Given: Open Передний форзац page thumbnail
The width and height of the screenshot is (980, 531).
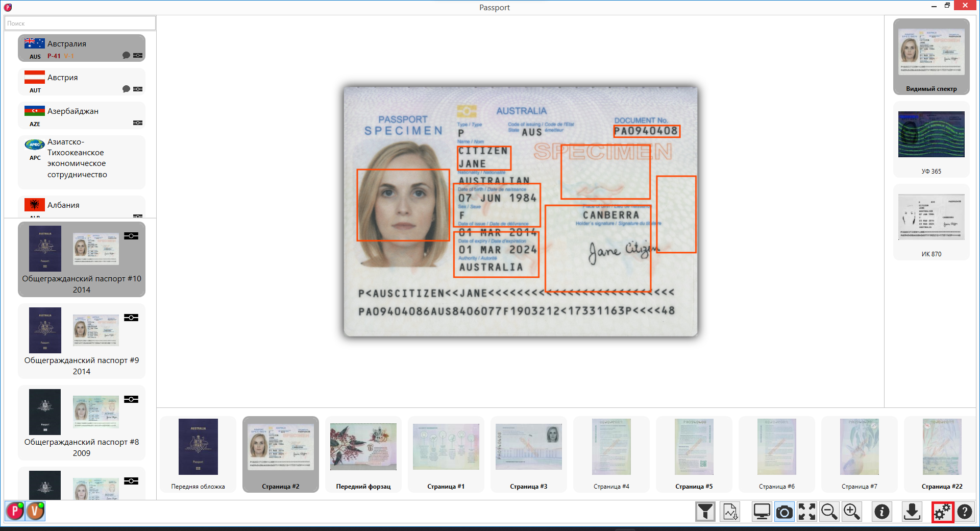Looking at the screenshot, I should click(363, 454).
